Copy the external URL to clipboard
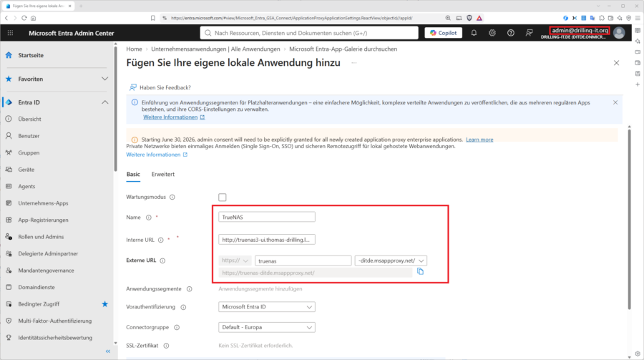 [420, 271]
